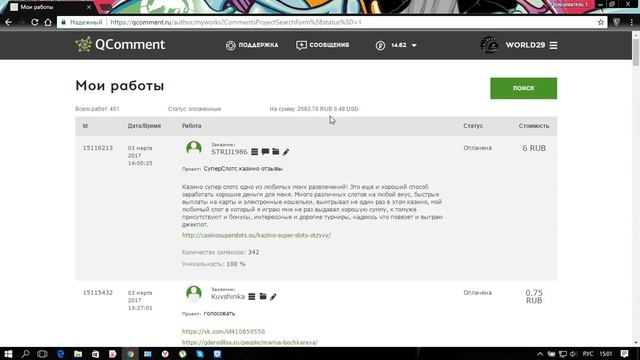Click Дата/Время column header
Screen dimensions: 640x360
(x=144, y=126)
